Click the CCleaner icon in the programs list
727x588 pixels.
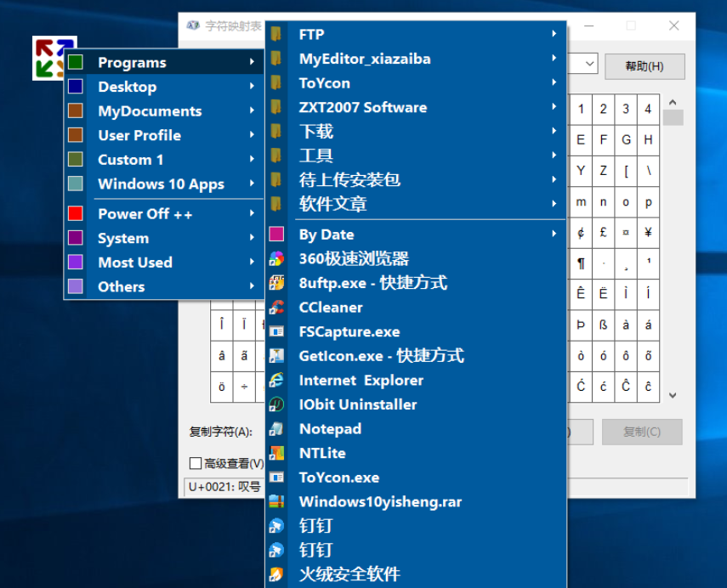point(276,308)
